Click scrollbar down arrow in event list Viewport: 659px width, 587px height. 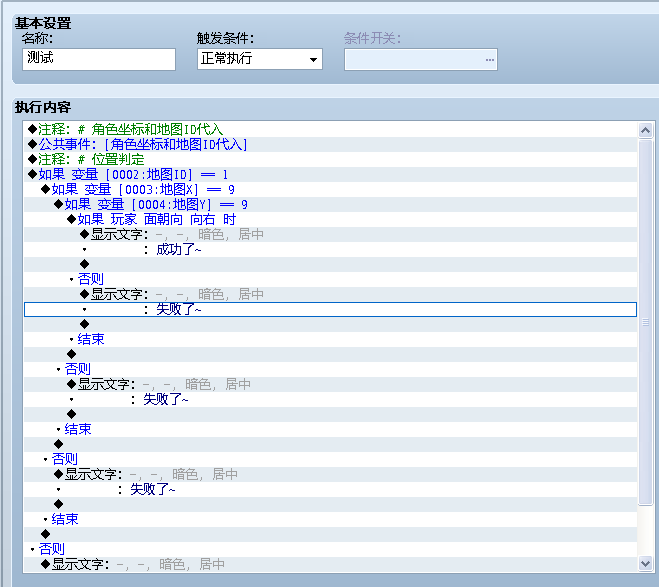645,563
